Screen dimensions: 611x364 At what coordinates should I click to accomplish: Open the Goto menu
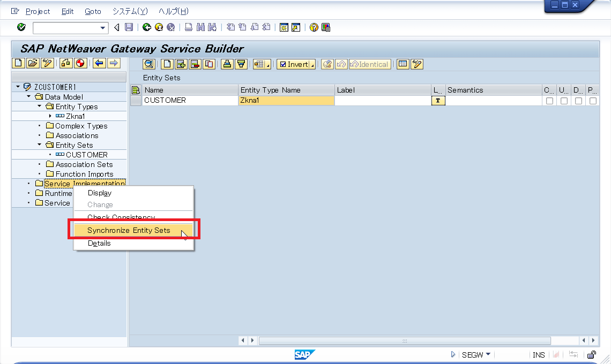93,11
